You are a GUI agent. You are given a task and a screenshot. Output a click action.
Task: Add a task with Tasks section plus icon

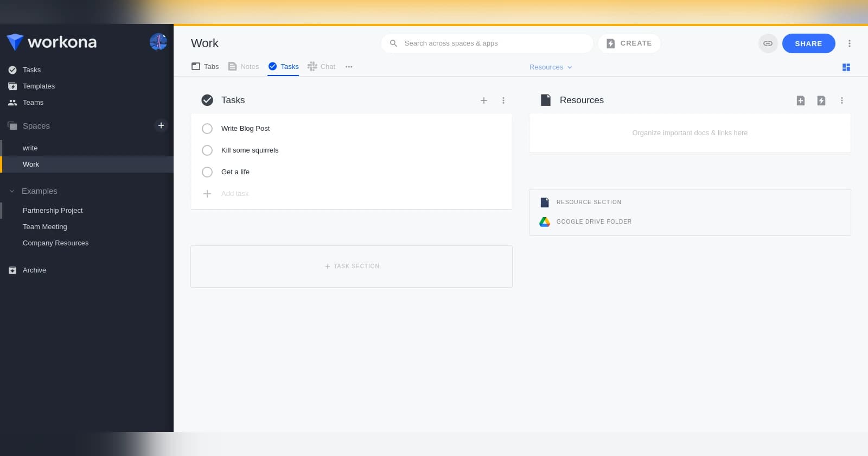click(484, 100)
